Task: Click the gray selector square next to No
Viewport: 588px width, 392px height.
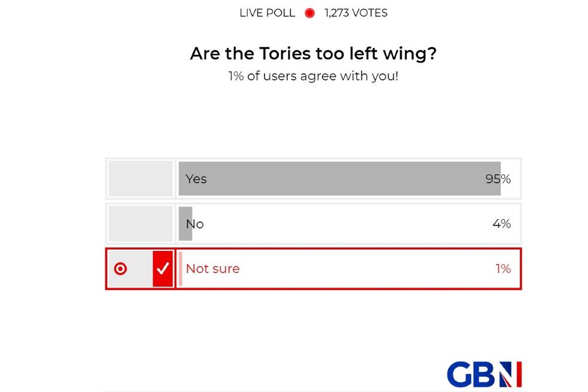Action: pos(140,223)
